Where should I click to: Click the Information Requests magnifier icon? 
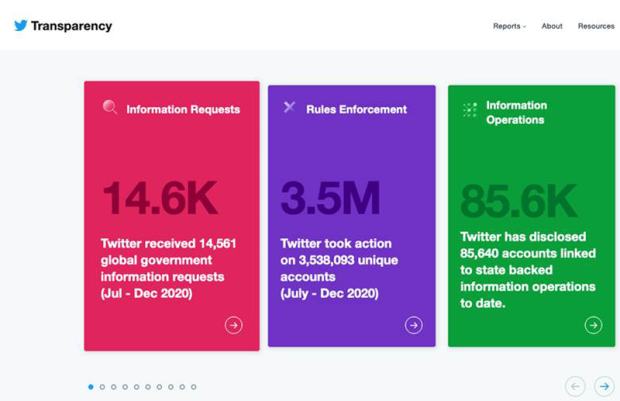[110, 108]
